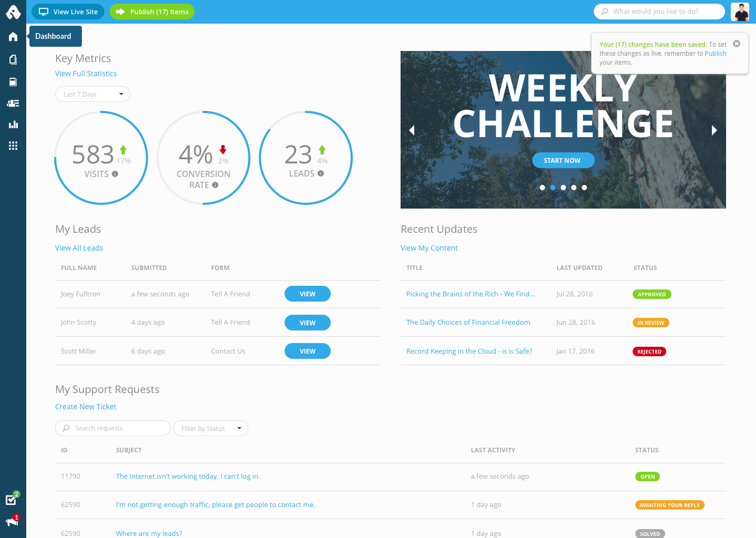
Task: Open the statistics bar chart icon in sidebar
Action: pos(13,125)
